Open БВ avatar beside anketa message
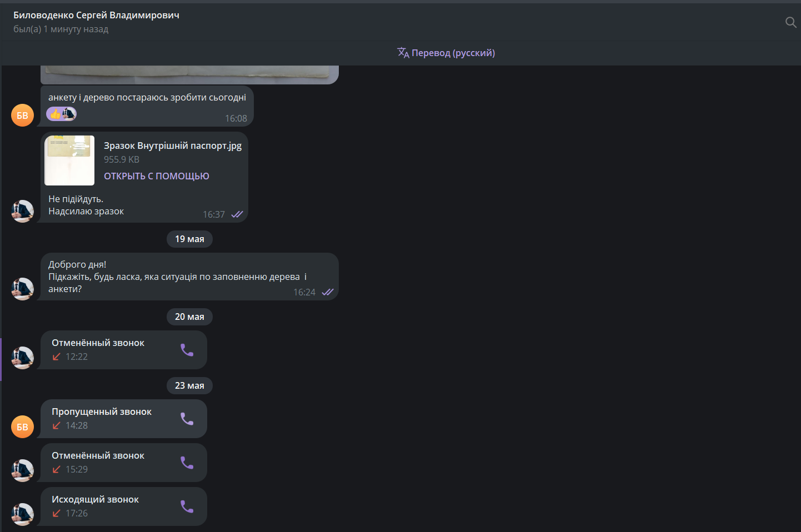 [22, 115]
